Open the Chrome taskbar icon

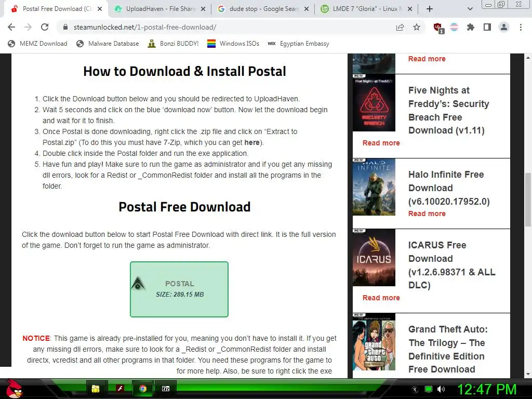tap(143, 389)
